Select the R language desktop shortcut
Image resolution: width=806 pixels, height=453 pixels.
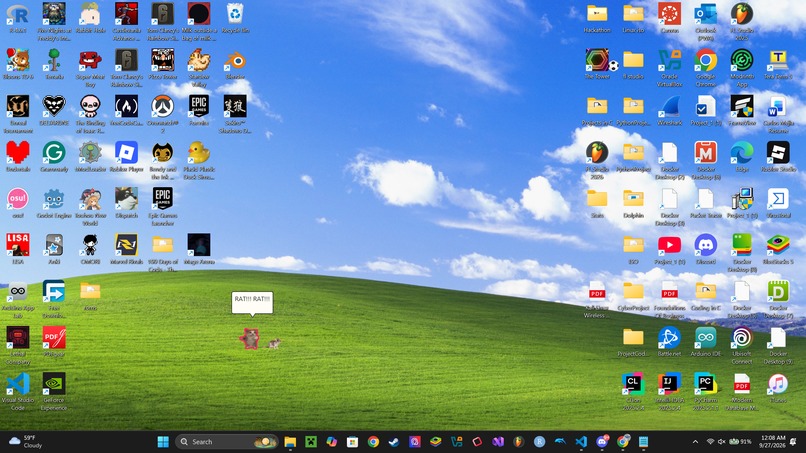click(x=18, y=14)
